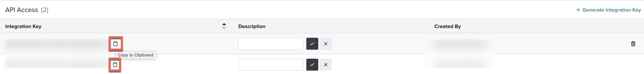Cancel the first row description edit
The height and width of the screenshot is (74, 644).
tap(326, 44)
